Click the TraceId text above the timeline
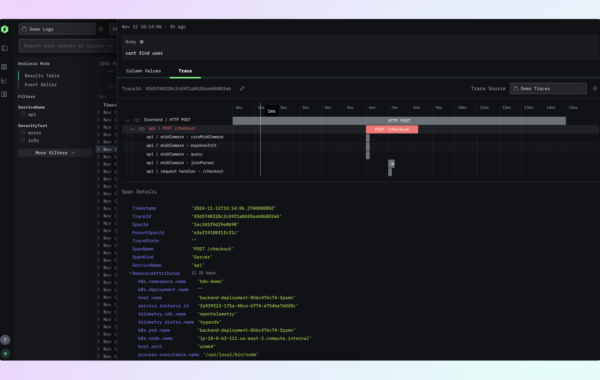 coord(176,88)
